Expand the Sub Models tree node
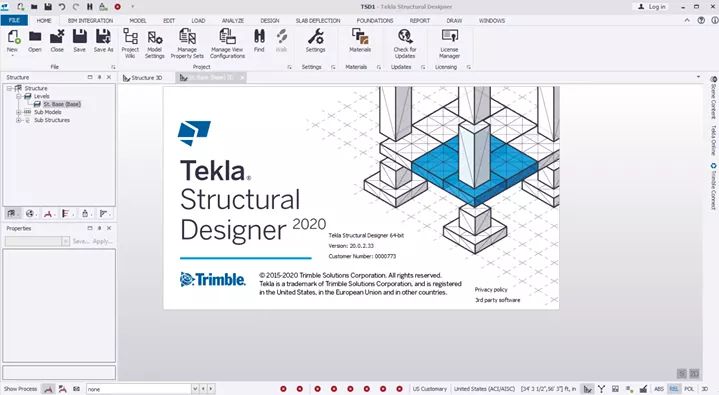Image resolution: width=719 pixels, height=395 pixels. click(x=19, y=112)
